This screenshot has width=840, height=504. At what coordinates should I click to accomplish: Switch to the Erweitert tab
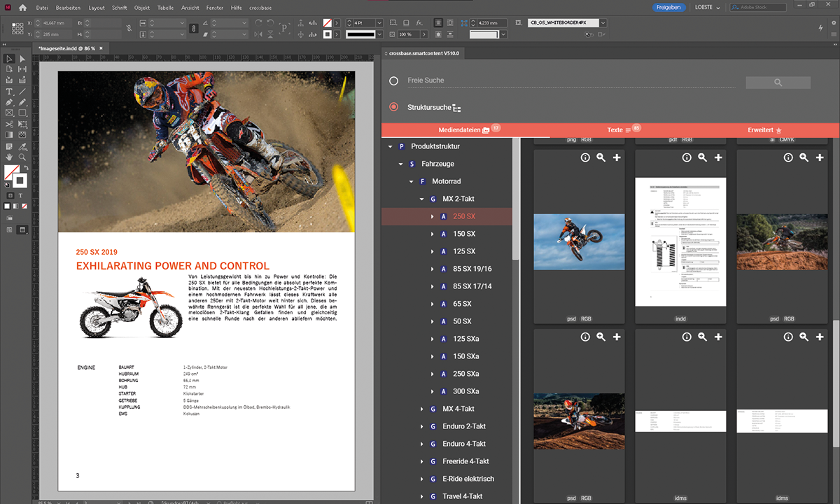tap(764, 130)
